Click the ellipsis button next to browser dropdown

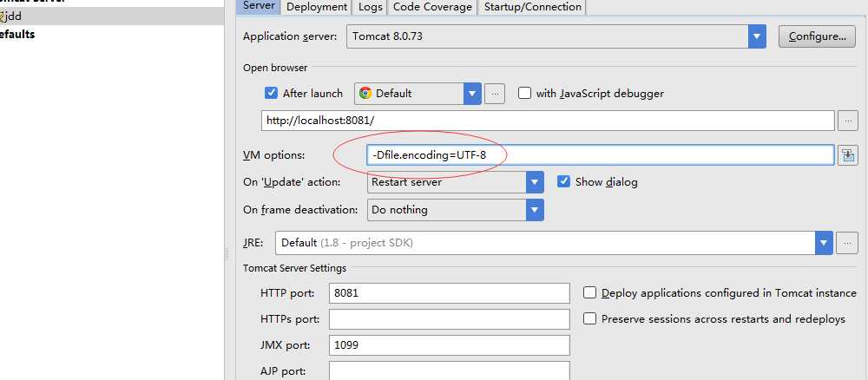coord(495,94)
